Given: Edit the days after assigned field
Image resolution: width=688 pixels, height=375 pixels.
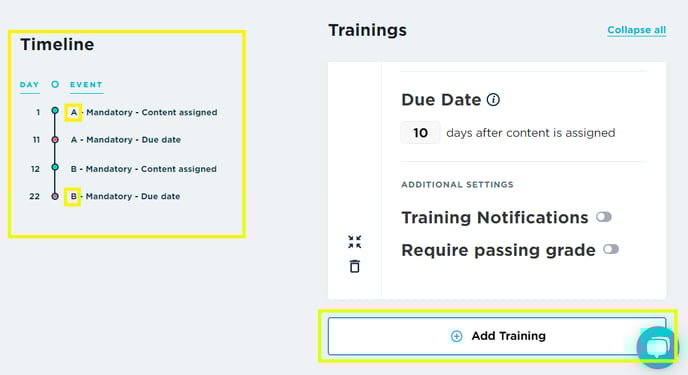Looking at the screenshot, I should 420,132.
